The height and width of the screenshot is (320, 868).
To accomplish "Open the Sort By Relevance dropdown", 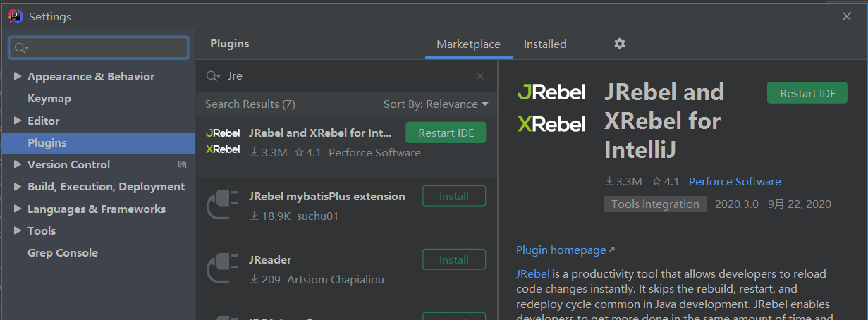I will coord(436,104).
